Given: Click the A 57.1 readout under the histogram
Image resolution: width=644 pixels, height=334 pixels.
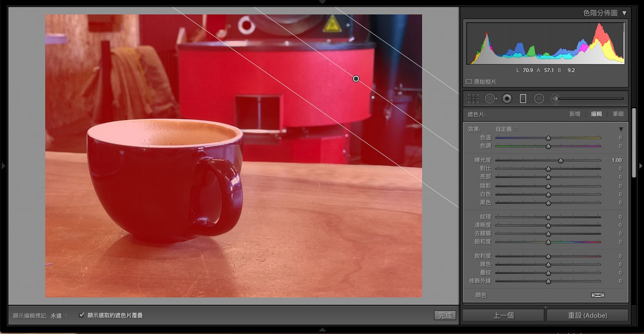Looking at the screenshot, I should [546, 70].
